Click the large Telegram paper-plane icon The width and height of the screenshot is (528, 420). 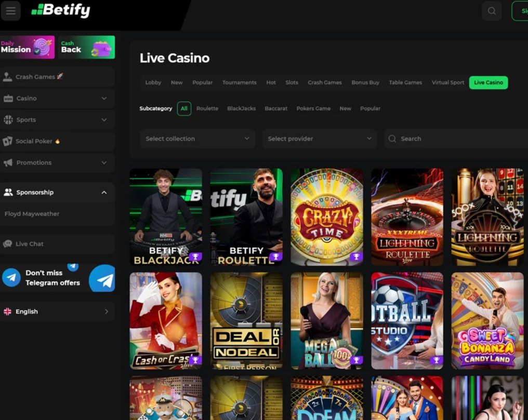tap(103, 279)
